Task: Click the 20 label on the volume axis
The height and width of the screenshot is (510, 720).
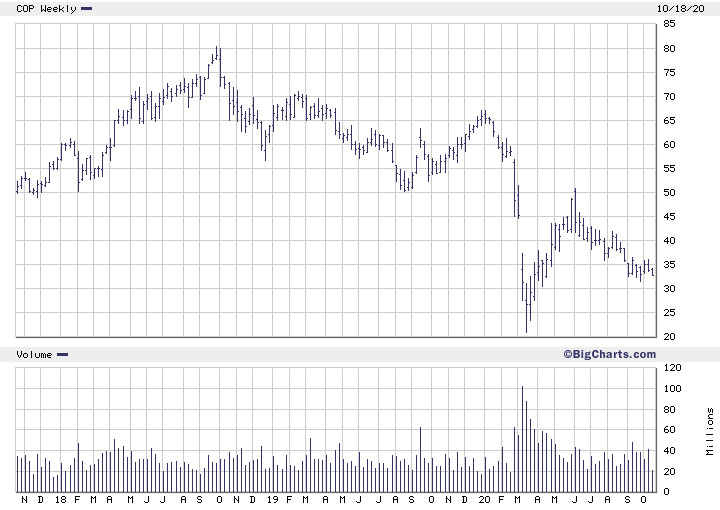Action: (669, 471)
